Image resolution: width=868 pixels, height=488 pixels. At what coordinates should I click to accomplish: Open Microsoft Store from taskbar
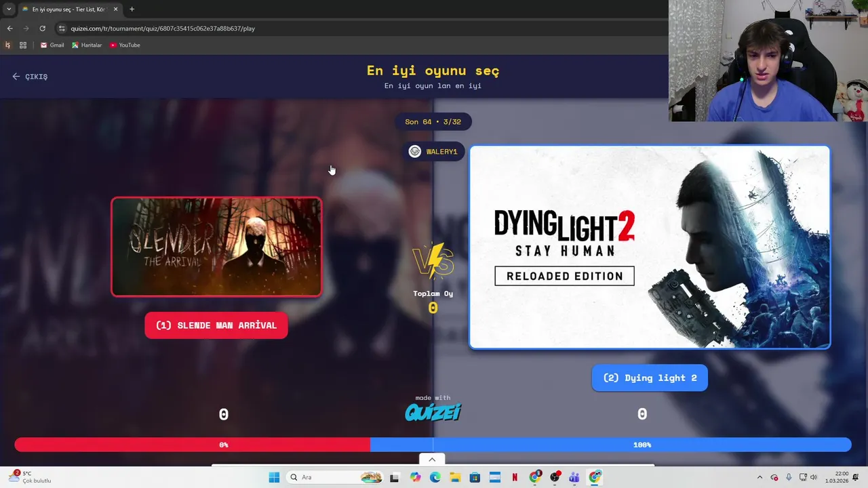pyautogui.click(x=475, y=477)
